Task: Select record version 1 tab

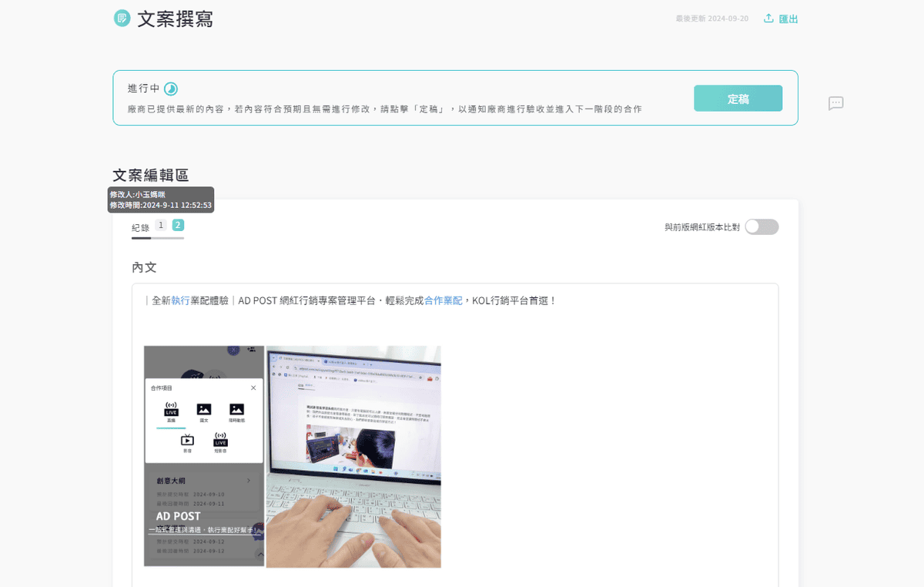Action: tap(161, 225)
